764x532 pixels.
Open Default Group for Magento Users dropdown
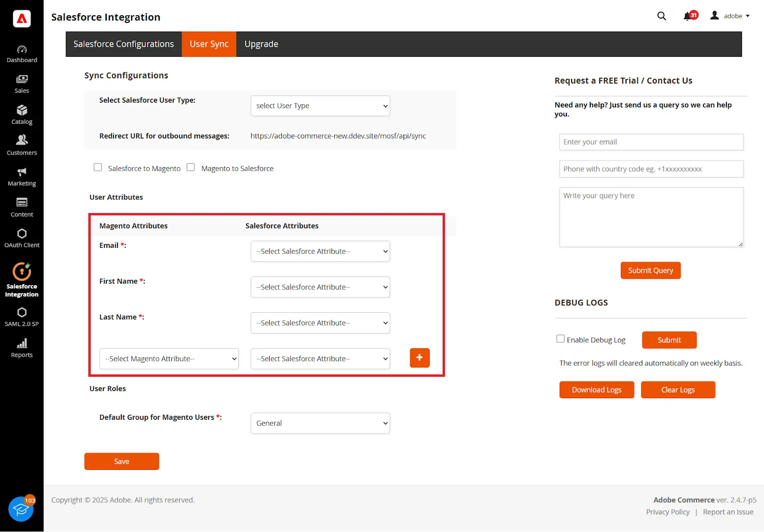click(320, 423)
